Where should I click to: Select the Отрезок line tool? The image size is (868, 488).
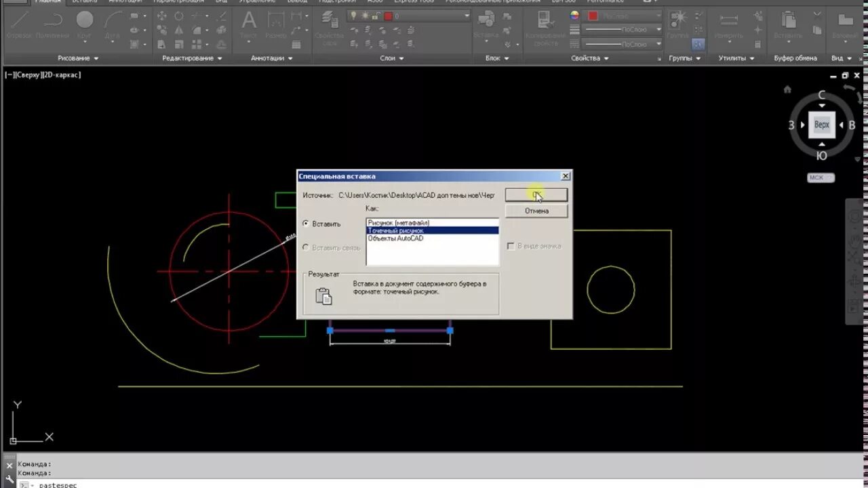[18, 24]
